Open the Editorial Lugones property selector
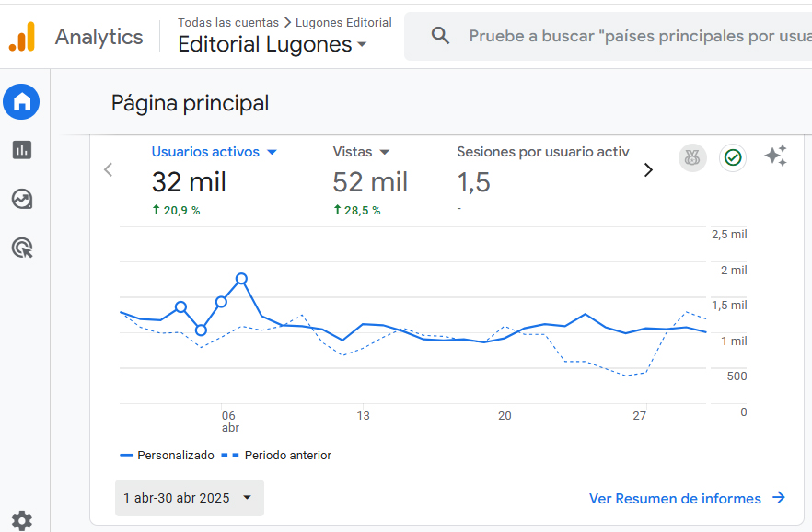The width and height of the screenshot is (812, 532). coord(273,44)
